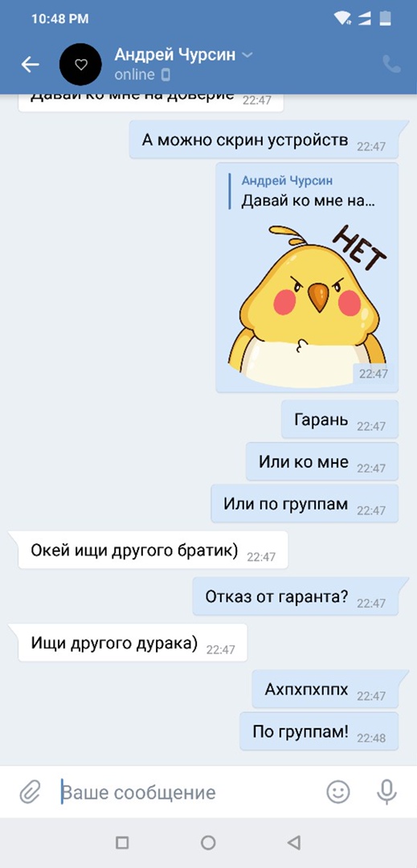The width and height of the screenshot is (417, 868).
Task: Start a voice call via the phone icon
Action: 391,65
